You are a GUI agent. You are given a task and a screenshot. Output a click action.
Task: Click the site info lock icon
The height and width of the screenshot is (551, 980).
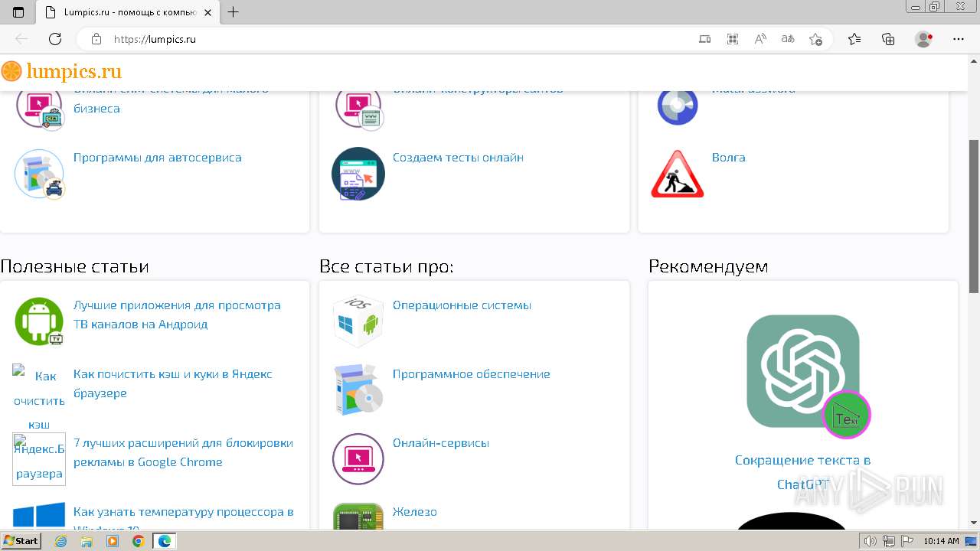(x=96, y=39)
